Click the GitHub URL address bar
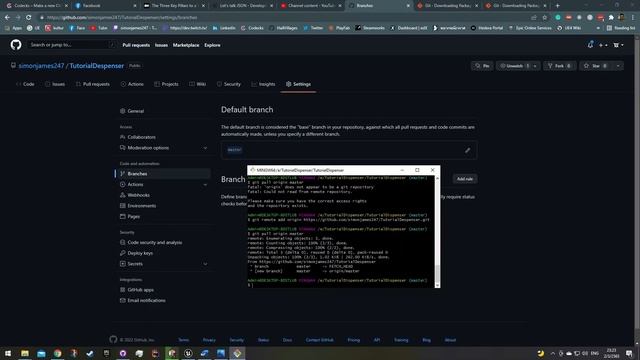The image size is (640, 360). tap(286, 18)
